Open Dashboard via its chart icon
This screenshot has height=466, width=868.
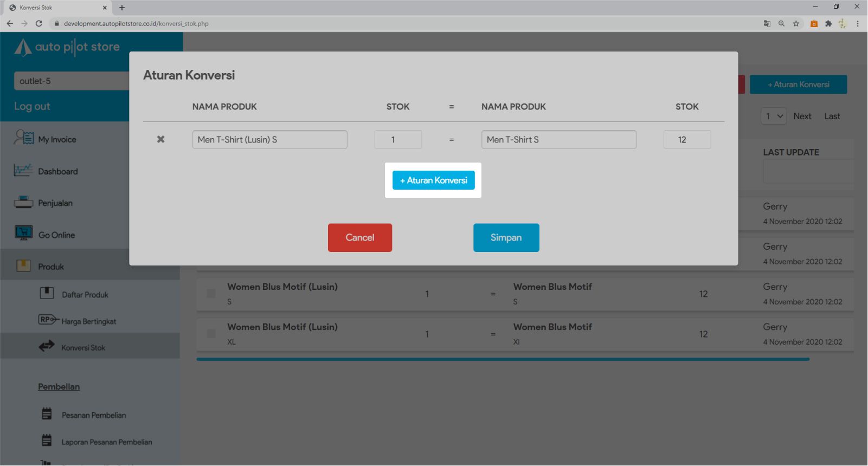pyautogui.click(x=23, y=171)
